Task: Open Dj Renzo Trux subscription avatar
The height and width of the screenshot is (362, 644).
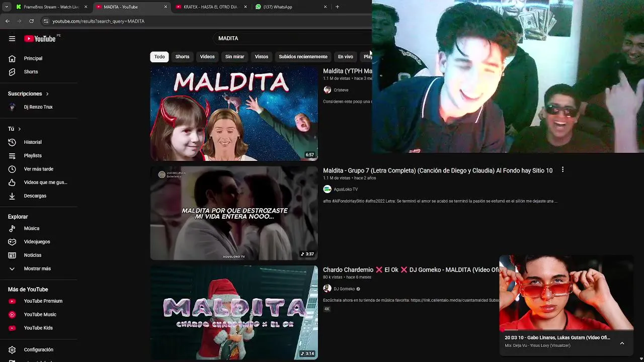Action: pos(12,107)
